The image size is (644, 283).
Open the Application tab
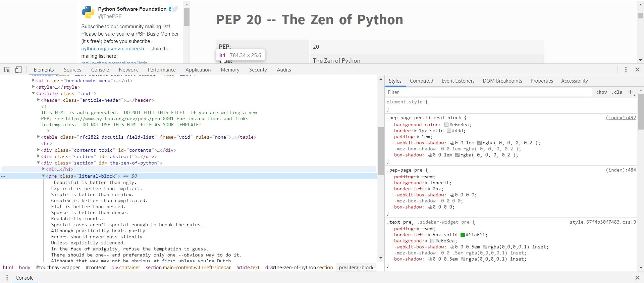point(198,69)
